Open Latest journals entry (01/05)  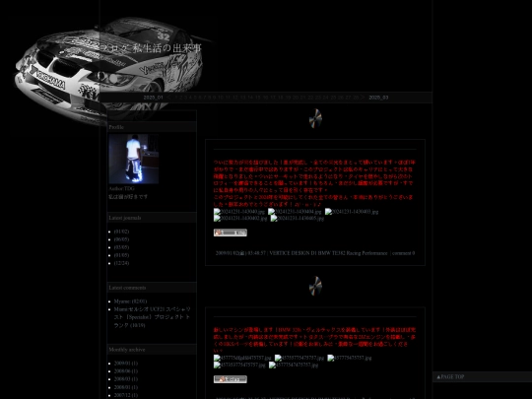pos(121,255)
